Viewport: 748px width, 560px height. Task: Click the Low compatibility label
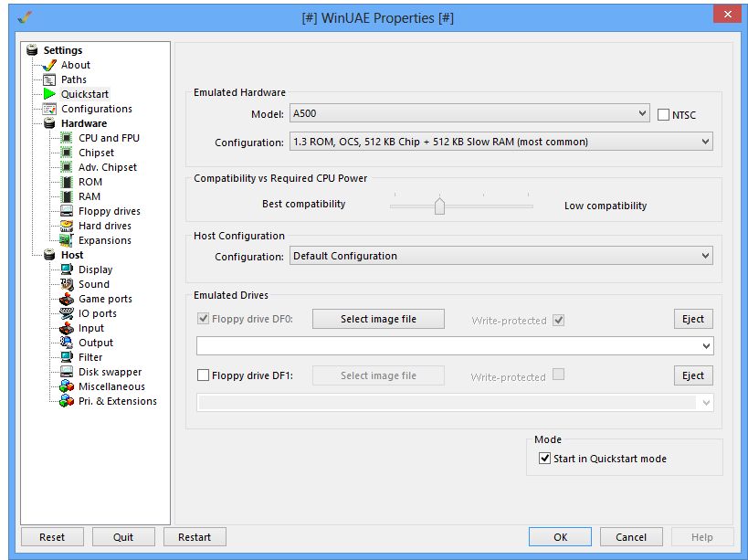tap(606, 206)
